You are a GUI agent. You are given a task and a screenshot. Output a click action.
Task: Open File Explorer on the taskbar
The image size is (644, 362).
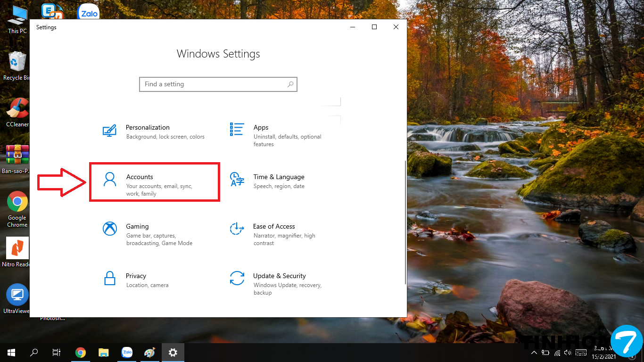pos(104,353)
